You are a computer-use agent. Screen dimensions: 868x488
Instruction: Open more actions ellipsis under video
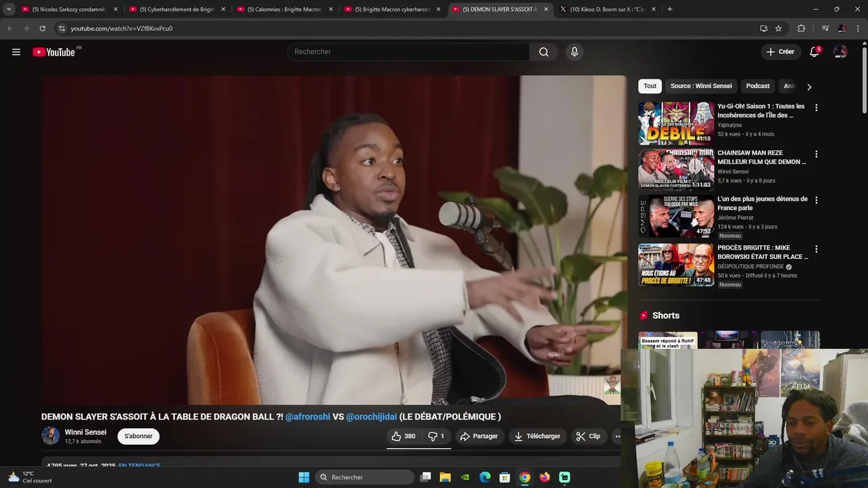[x=618, y=436]
